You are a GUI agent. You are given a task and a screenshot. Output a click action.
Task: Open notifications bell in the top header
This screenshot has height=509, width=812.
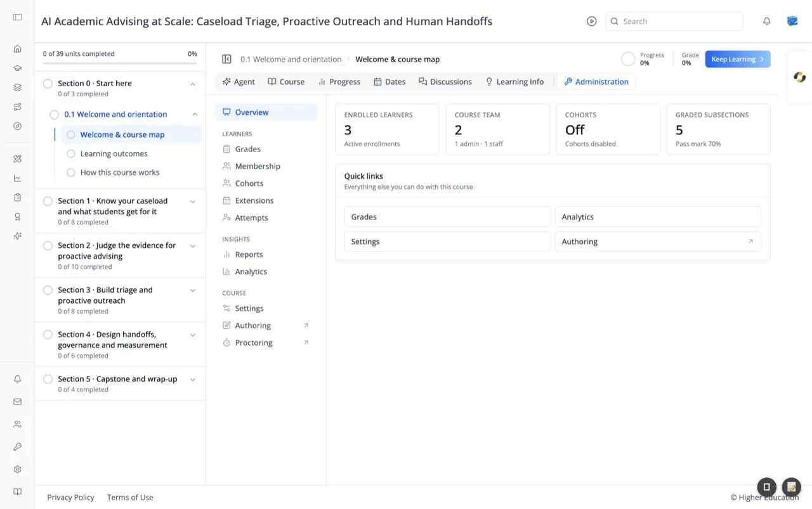(x=767, y=22)
